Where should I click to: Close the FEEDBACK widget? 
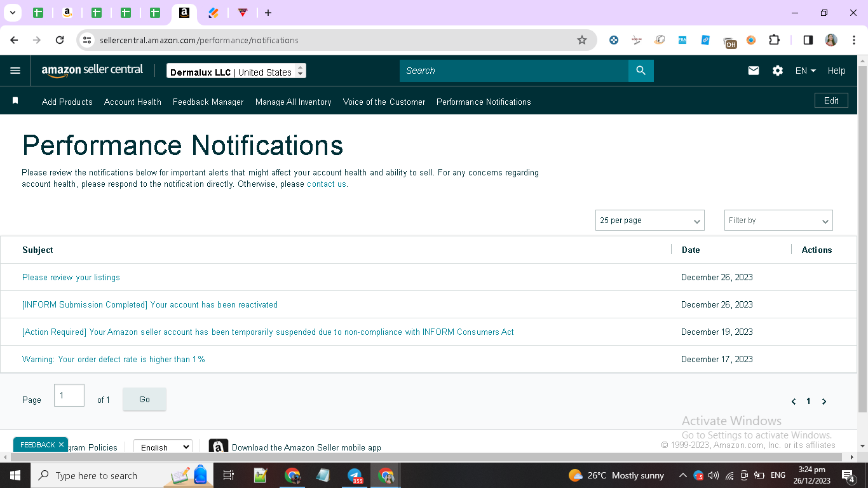click(x=61, y=445)
